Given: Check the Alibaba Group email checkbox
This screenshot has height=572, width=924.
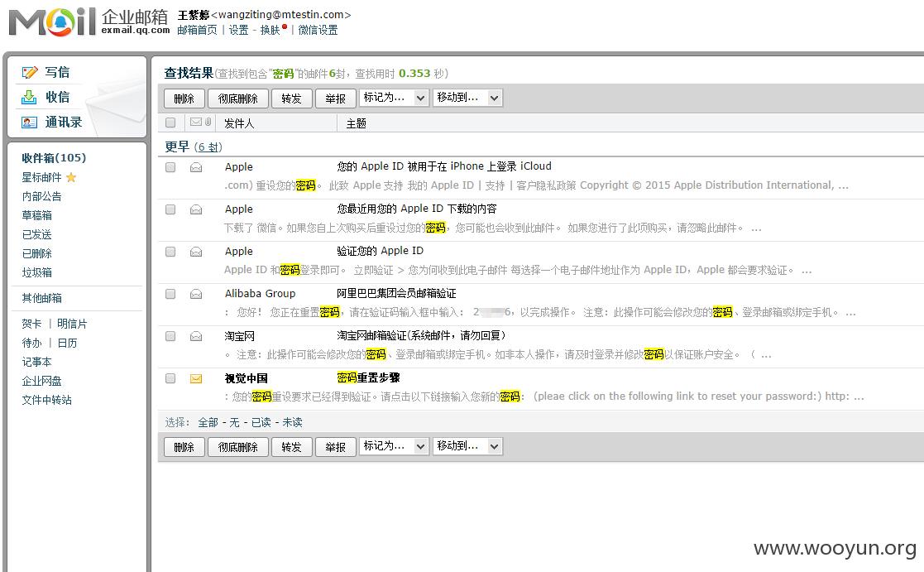Looking at the screenshot, I should (x=170, y=294).
